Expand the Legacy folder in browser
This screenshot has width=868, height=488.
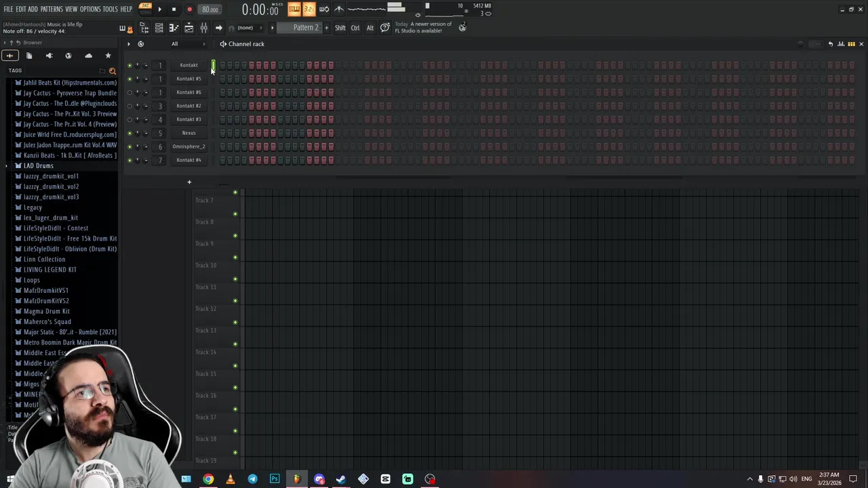click(33, 207)
